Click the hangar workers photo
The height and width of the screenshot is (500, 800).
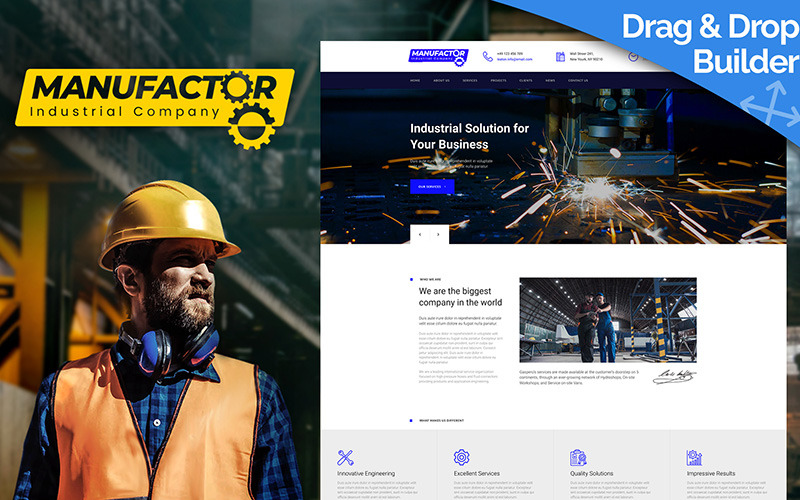click(x=607, y=320)
